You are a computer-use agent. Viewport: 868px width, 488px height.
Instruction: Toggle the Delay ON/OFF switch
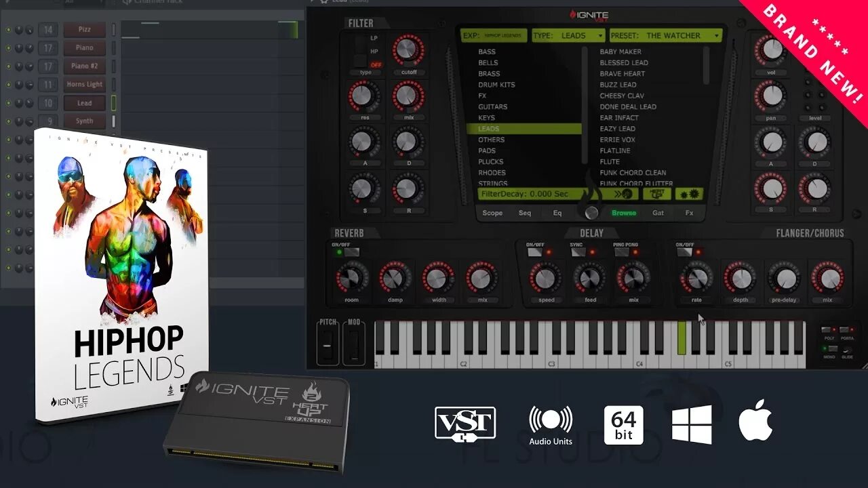[535, 252]
